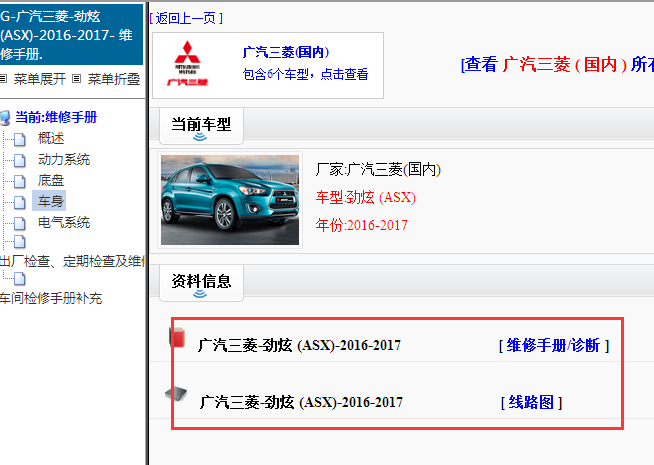Click the blue header G-广汽三菱-劲炫 维修手册
654x465 pixels.
tap(71, 35)
